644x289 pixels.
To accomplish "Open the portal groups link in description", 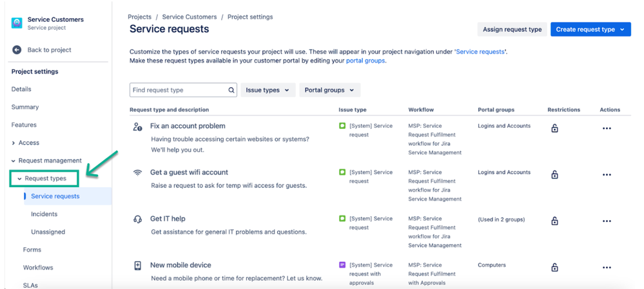I will 366,61.
